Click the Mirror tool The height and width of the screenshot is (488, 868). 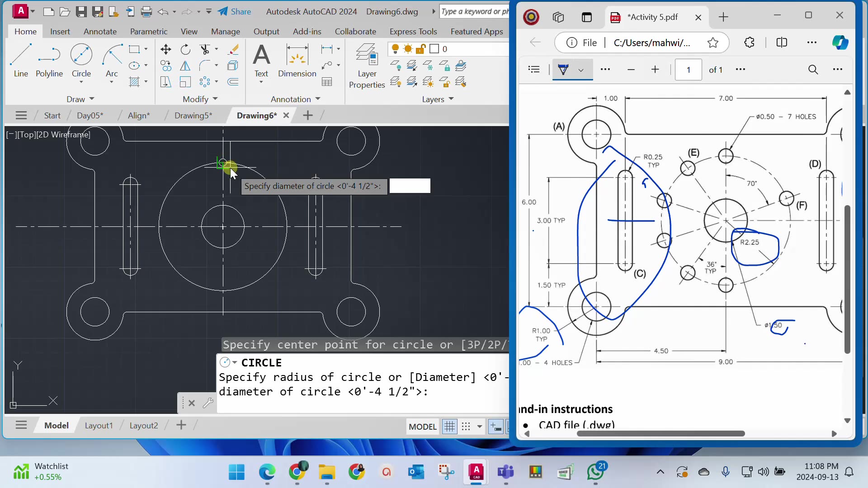185,66
